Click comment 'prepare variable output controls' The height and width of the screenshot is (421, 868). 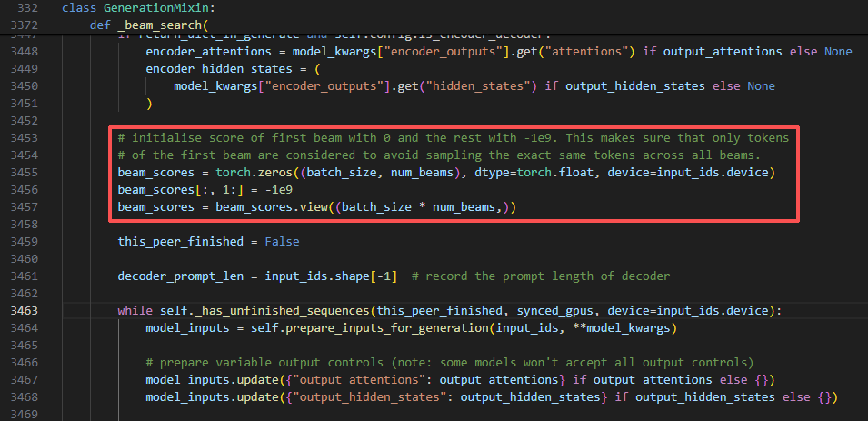click(x=450, y=362)
